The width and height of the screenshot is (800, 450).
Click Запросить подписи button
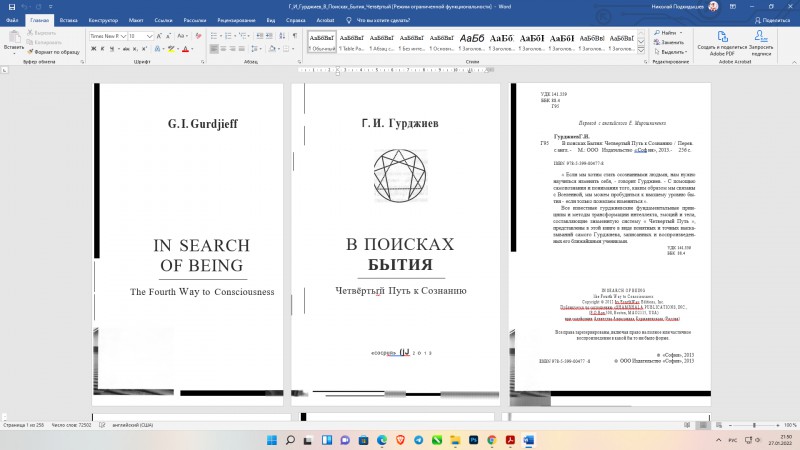pyautogui.click(x=761, y=43)
